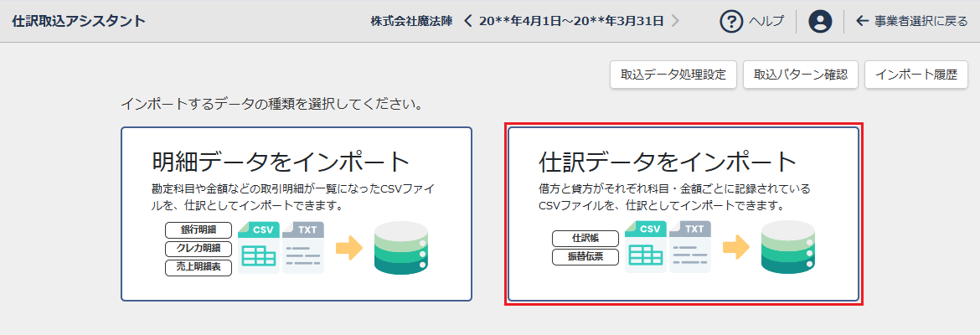
Task: Click the 売上明細表 tag label
Action: pyautogui.click(x=199, y=267)
